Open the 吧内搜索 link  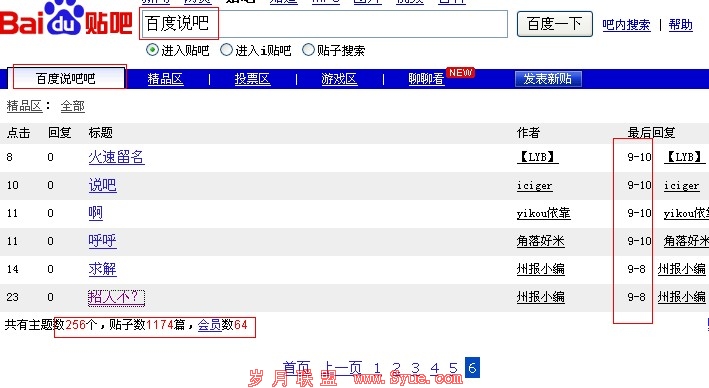(x=626, y=25)
